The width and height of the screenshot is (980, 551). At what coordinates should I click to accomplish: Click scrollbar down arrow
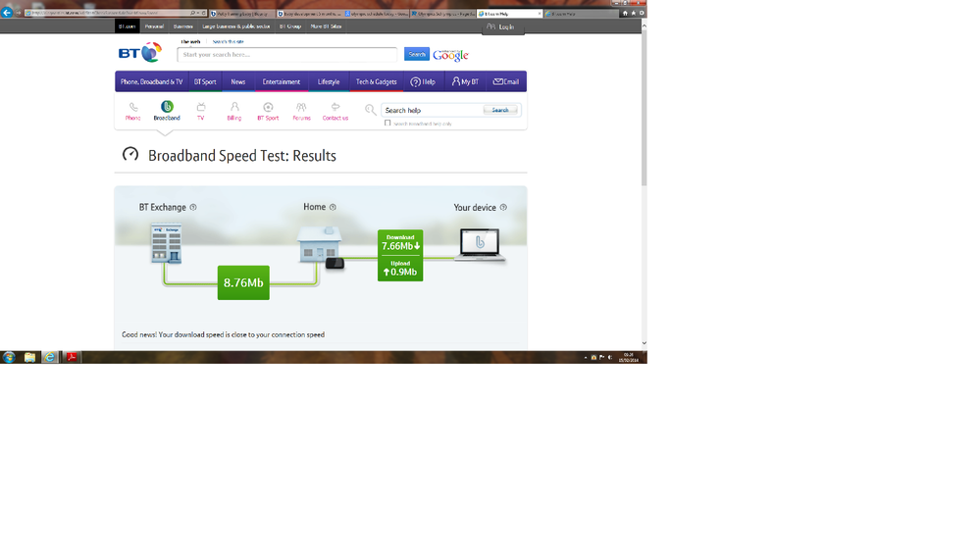644,343
